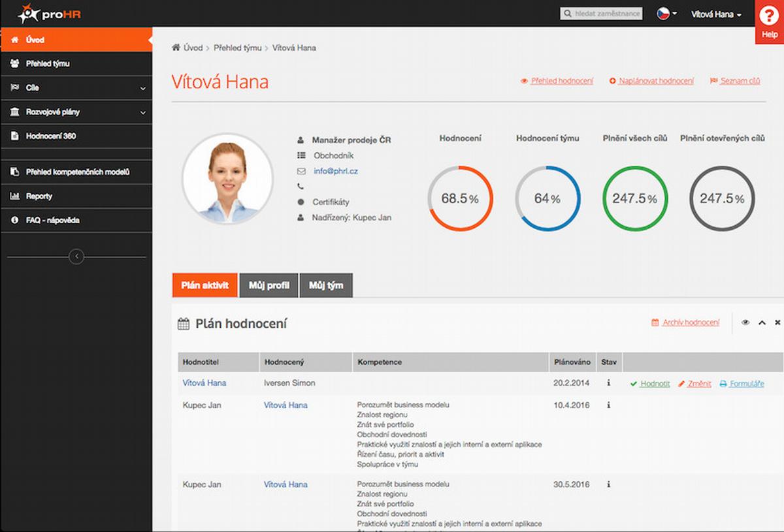Open Vítová Hana hodnotitel link in first row
Image resolution: width=784 pixels, height=532 pixels.
coord(204,383)
